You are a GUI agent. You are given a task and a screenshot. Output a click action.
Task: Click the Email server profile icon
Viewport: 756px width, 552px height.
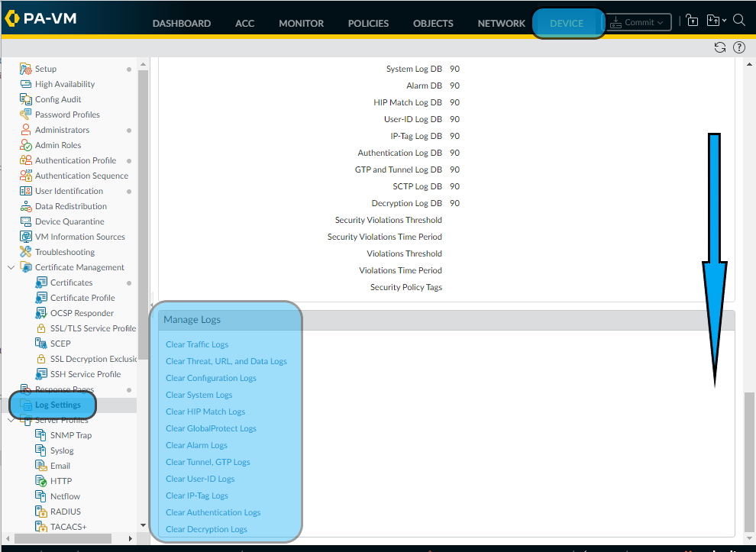(x=41, y=466)
